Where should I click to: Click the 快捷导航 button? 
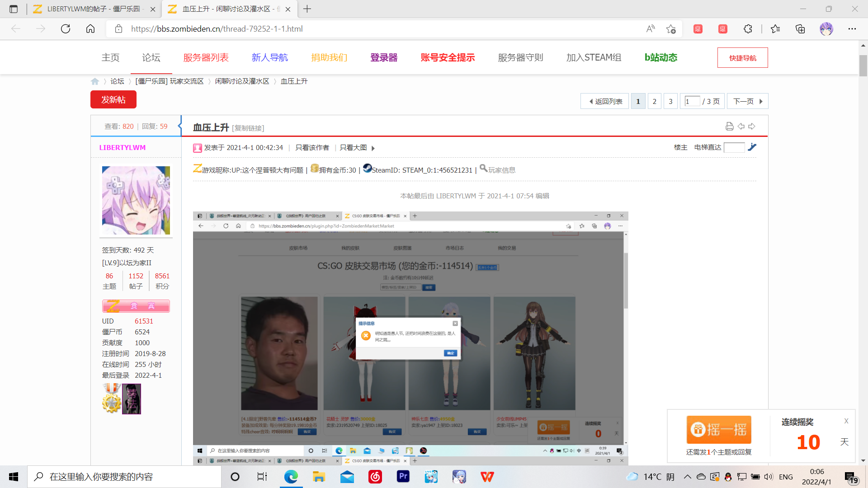click(x=742, y=58)
